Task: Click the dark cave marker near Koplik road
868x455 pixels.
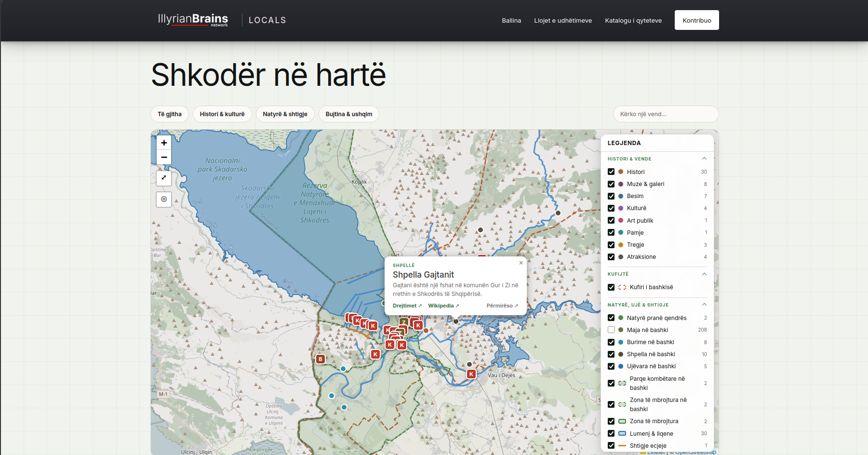Action: [480, 230]
